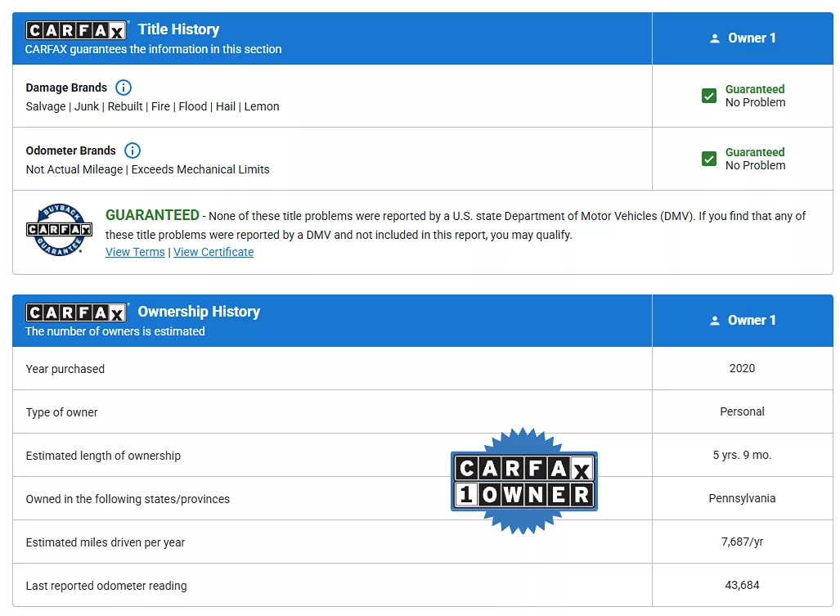Click the Odometer Brands guaranteed green checkbox
The height and width of the screenshot is (616, 840).
[709, 159]
